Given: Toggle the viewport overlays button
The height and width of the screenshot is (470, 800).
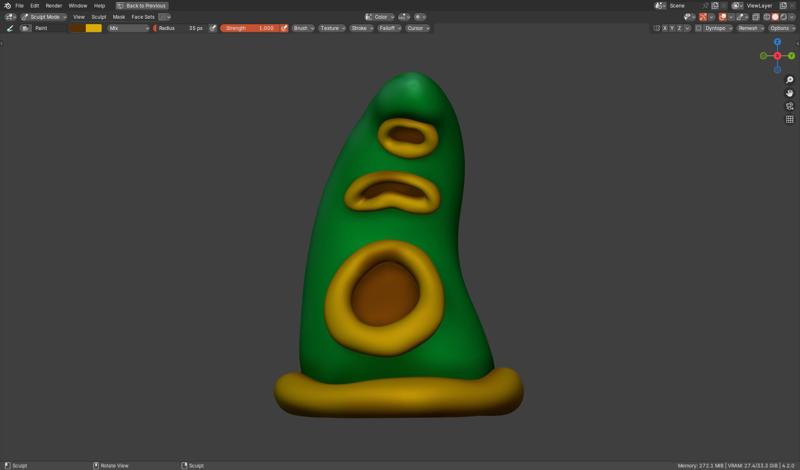Looking at the screenshot, I should point(722,17).
